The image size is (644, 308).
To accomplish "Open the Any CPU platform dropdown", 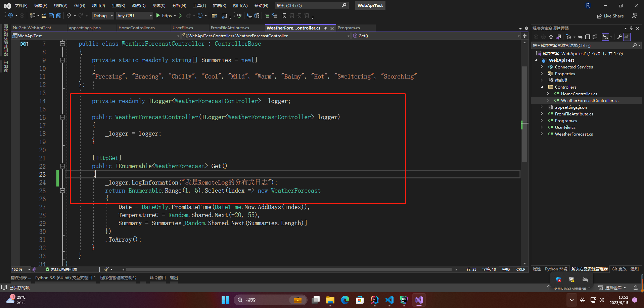I will [134, 16].
